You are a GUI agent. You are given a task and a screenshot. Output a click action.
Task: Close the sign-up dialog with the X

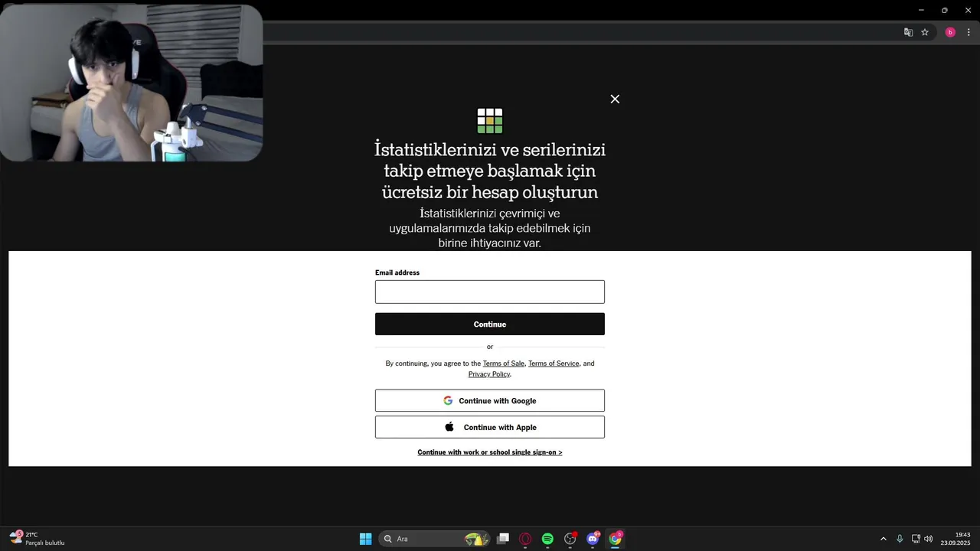615,99
